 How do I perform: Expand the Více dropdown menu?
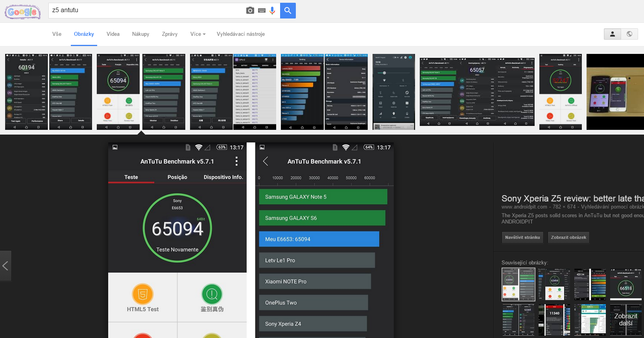198,34
